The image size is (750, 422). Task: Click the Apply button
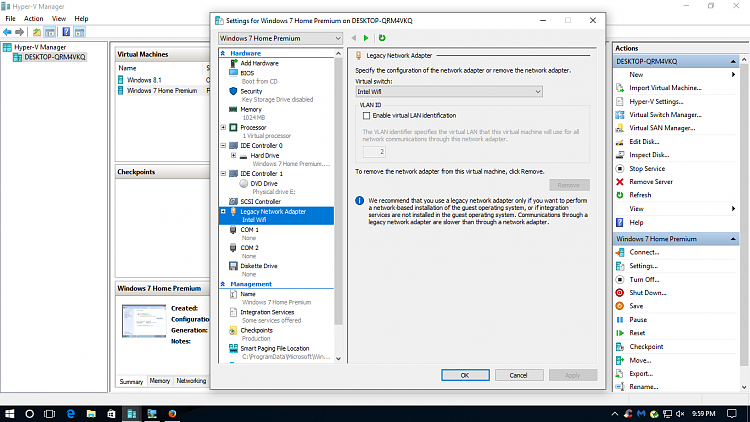click(573, 375)
